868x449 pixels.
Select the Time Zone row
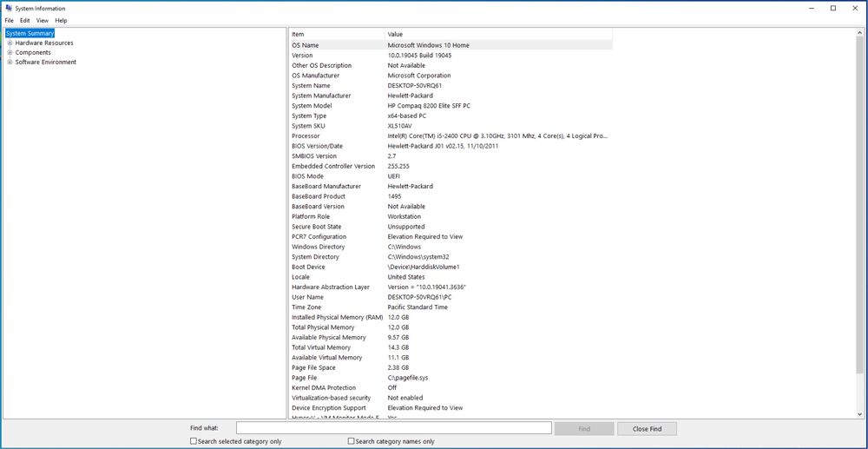tap(450, 307)
